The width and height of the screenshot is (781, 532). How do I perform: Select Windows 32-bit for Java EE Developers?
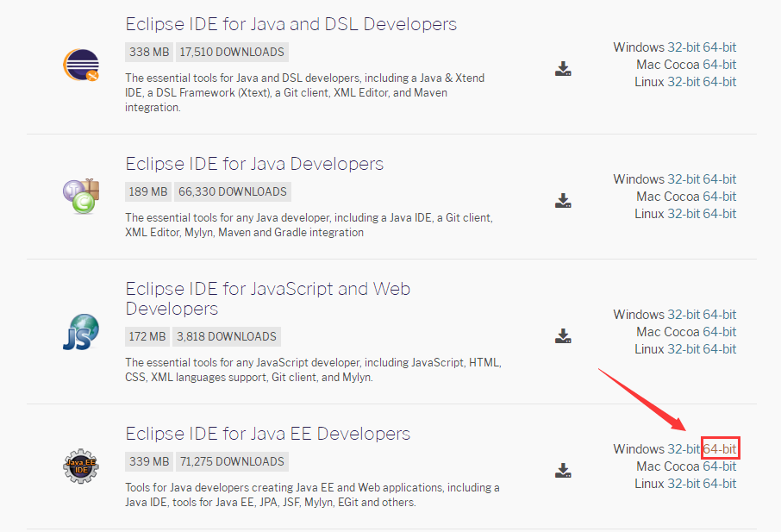tap(684, 449)
